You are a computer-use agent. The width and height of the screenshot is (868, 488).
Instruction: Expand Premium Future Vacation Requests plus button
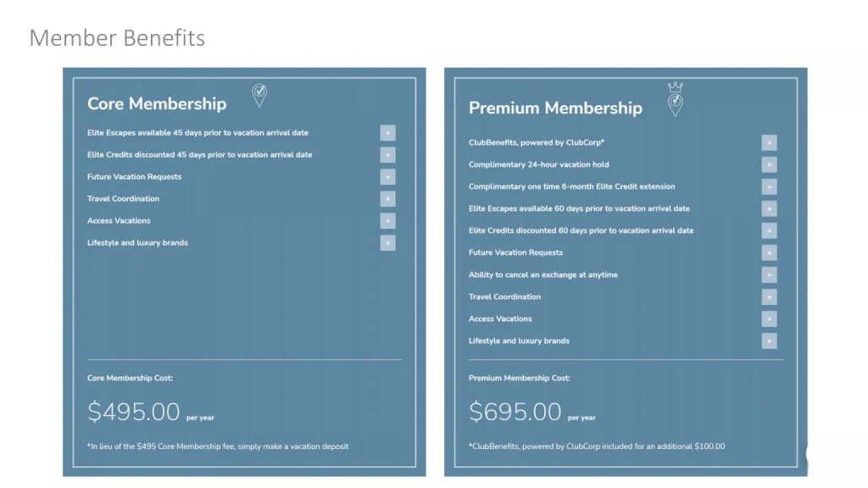[769, 253]
